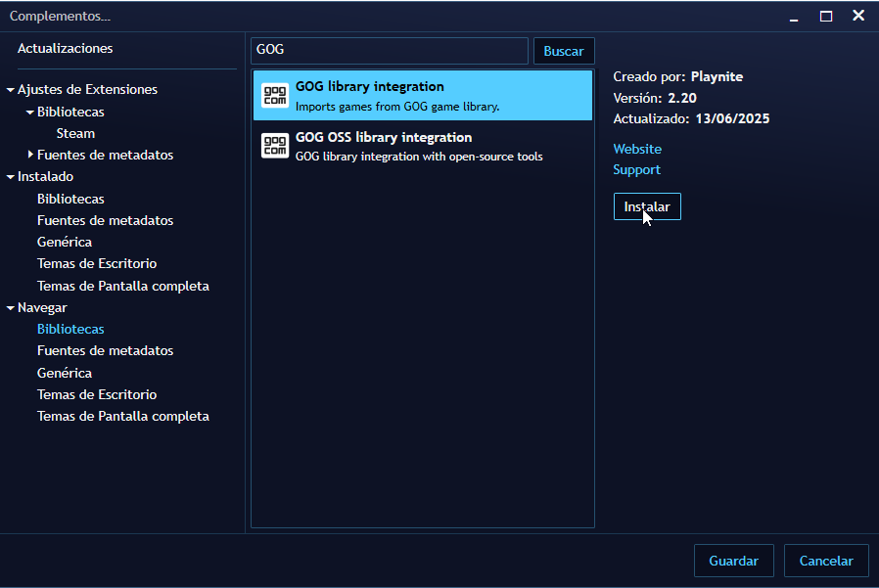879x588 pixels.
Task: Click the GOG library integration logo icon
Action: click(275, 95)
